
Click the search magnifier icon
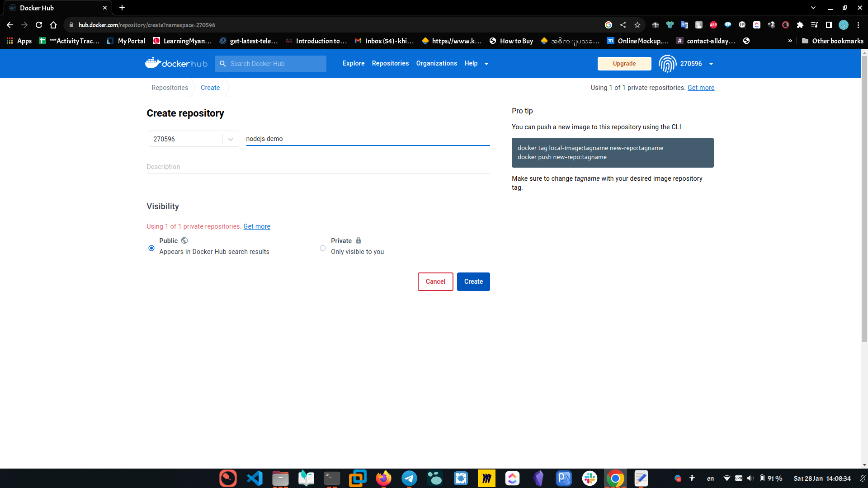coord(222,64)
